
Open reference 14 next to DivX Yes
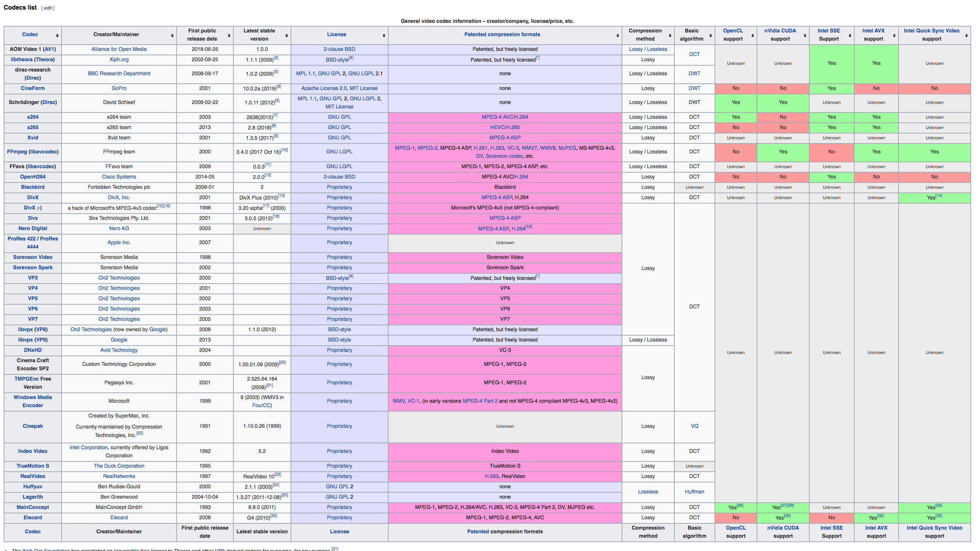pyautogui.click(x=939, y=195)
